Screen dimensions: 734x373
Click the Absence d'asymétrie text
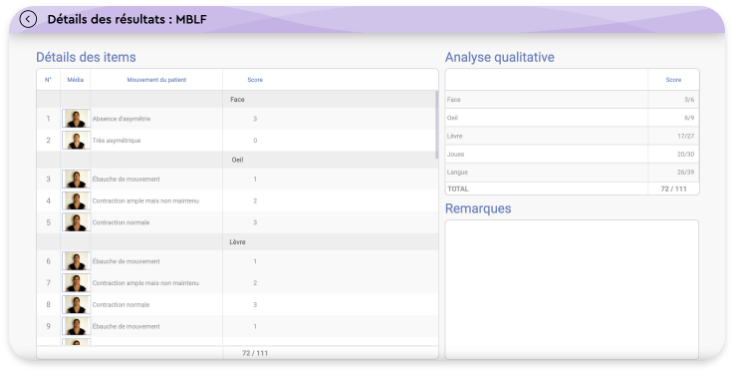pyautogui.click(x=121, y=119)
